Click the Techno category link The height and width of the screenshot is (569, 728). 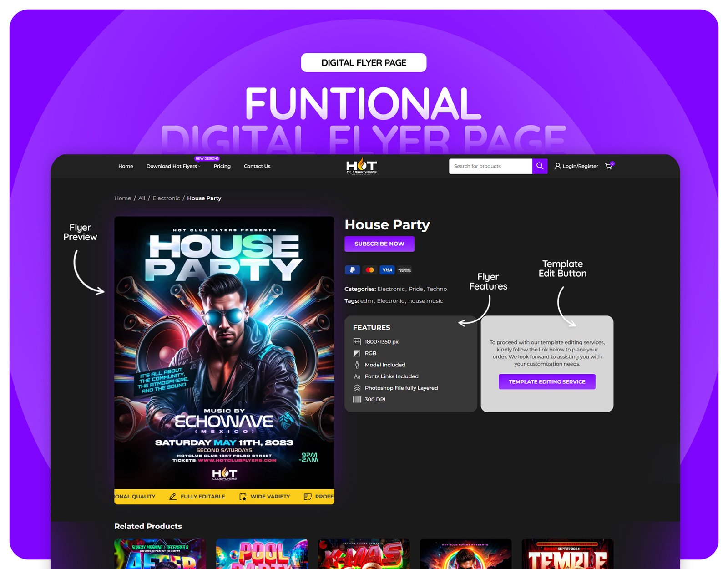(437, 289)
